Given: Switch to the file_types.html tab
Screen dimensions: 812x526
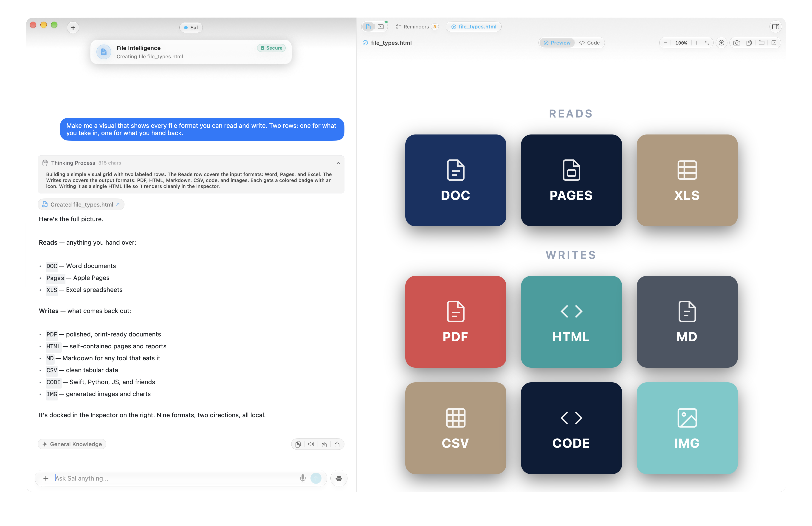Looking at the screenshot, I should (x=474, y=27).
